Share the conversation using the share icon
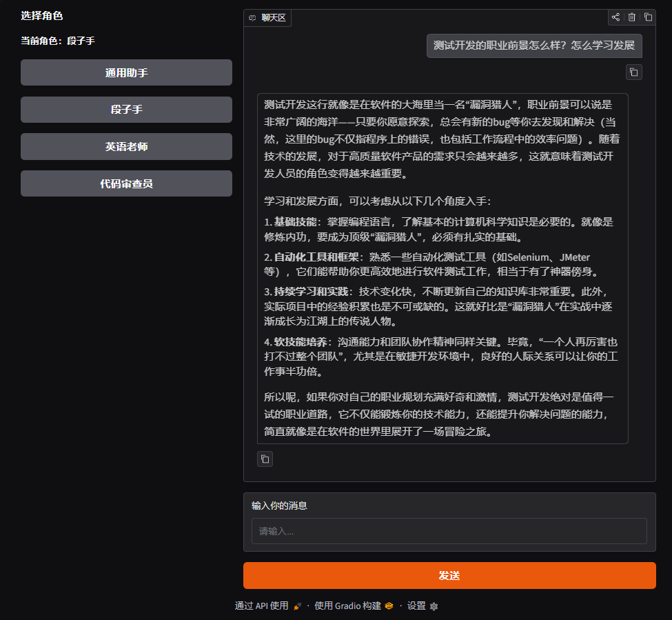The width and height of the screenshot is (672, 620). pyautogui.click(x=615, y=17)
